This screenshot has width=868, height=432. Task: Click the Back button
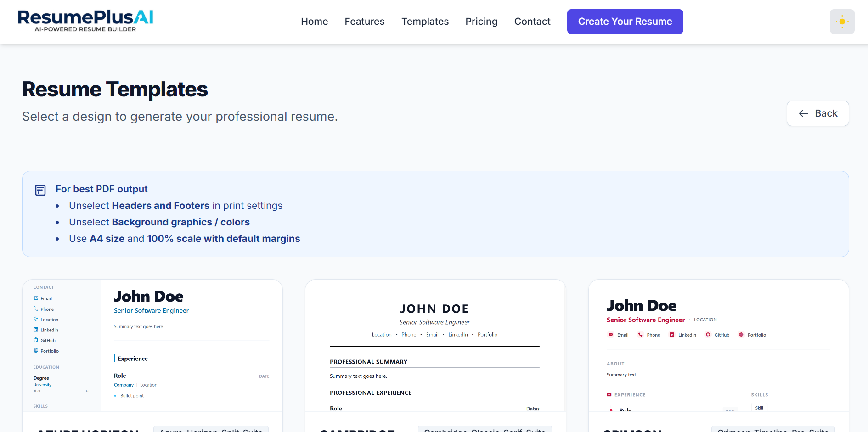[x=817, y=113]
